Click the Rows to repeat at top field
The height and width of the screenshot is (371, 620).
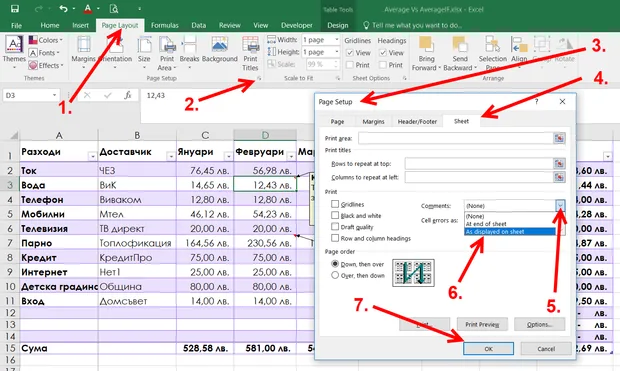(x=479, y=164)
